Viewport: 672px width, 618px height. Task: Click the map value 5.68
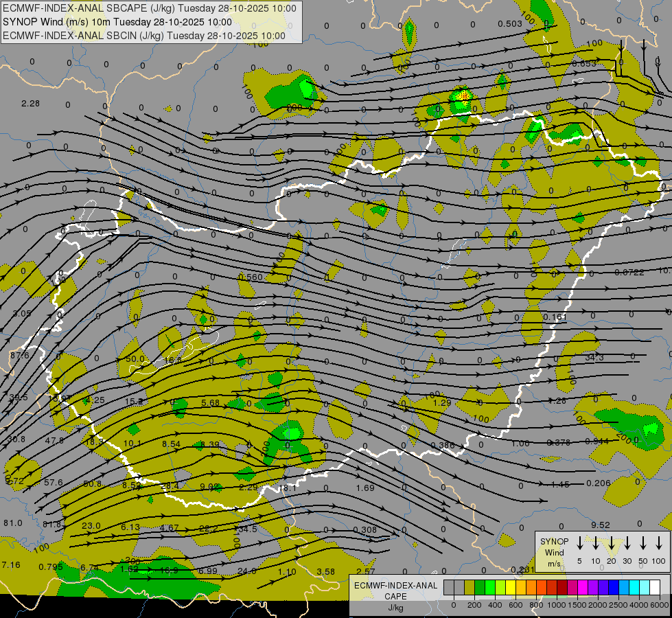click(210, 402)
